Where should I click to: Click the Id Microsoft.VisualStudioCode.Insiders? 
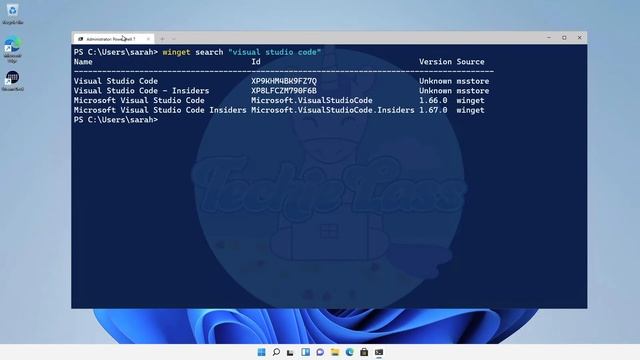pos(333,110)
